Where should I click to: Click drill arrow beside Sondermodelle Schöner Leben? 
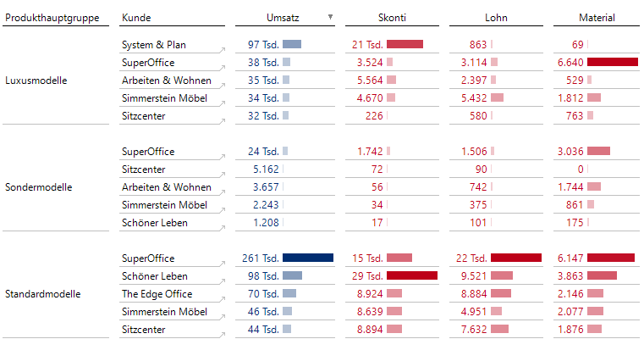point(223,229)
